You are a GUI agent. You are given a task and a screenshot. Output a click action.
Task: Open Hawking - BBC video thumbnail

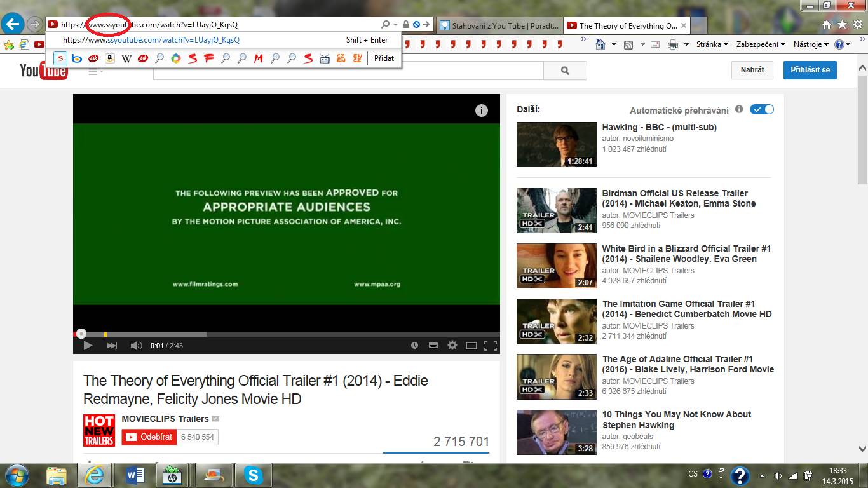557,145
